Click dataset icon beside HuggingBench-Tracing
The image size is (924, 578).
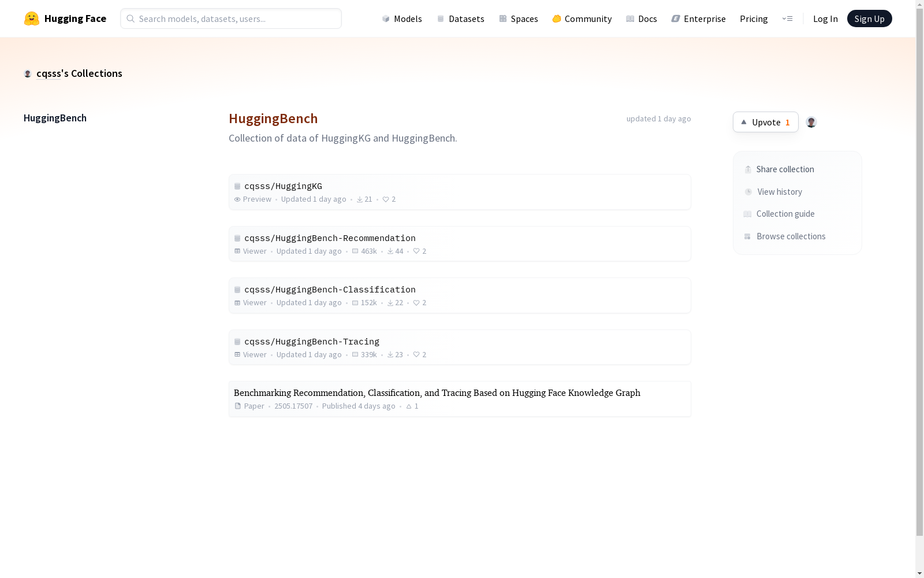pos(237,342)
